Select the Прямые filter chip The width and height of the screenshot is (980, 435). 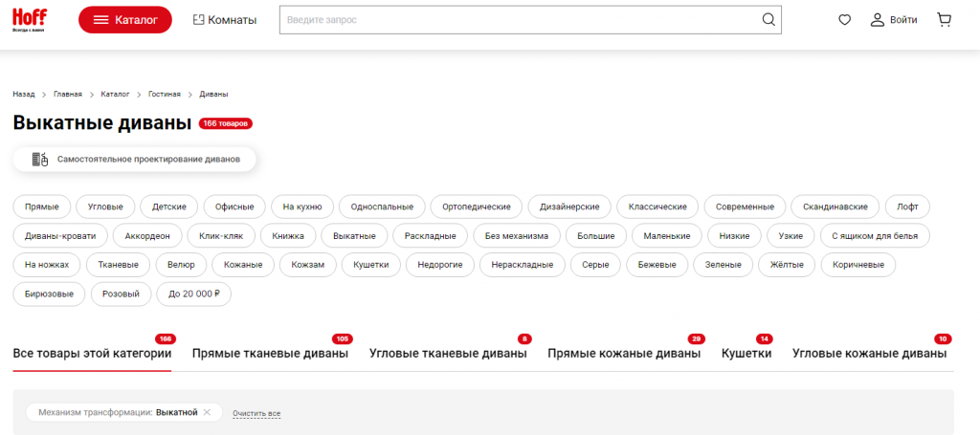(42, 207)
